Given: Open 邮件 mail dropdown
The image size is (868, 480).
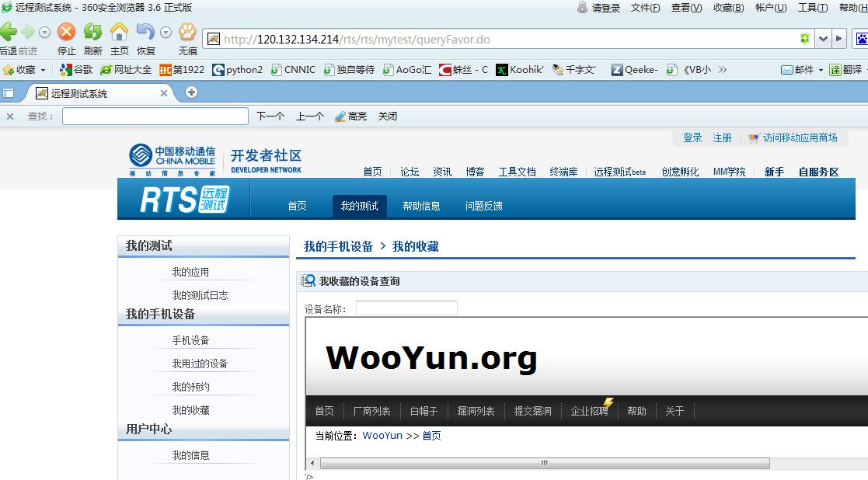Looking at the screenshot, I should (802, 70).
